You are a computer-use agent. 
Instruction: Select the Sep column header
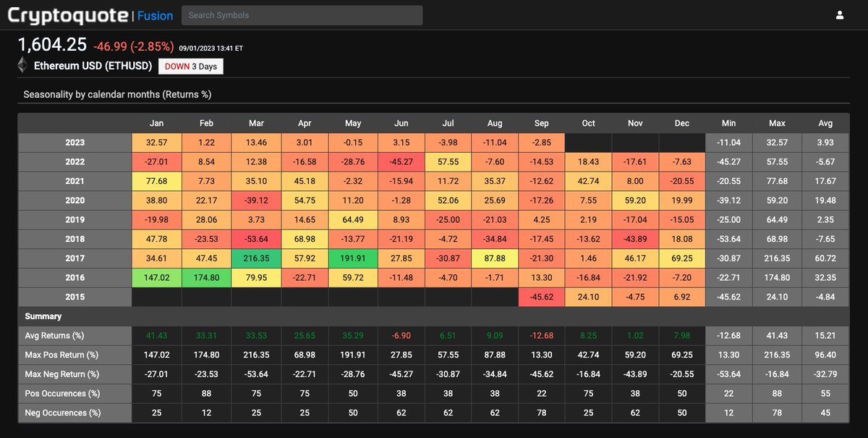click(542, 123)
